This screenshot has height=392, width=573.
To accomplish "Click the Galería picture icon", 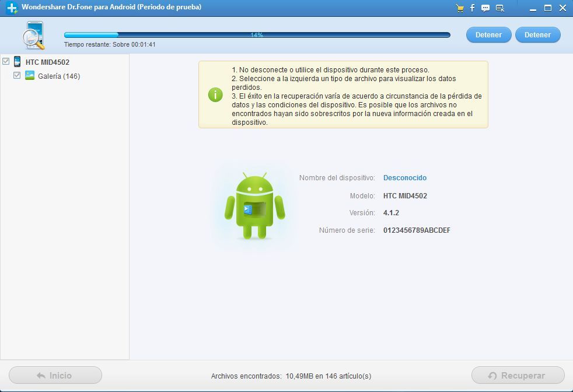I will [x=30, y=75].
